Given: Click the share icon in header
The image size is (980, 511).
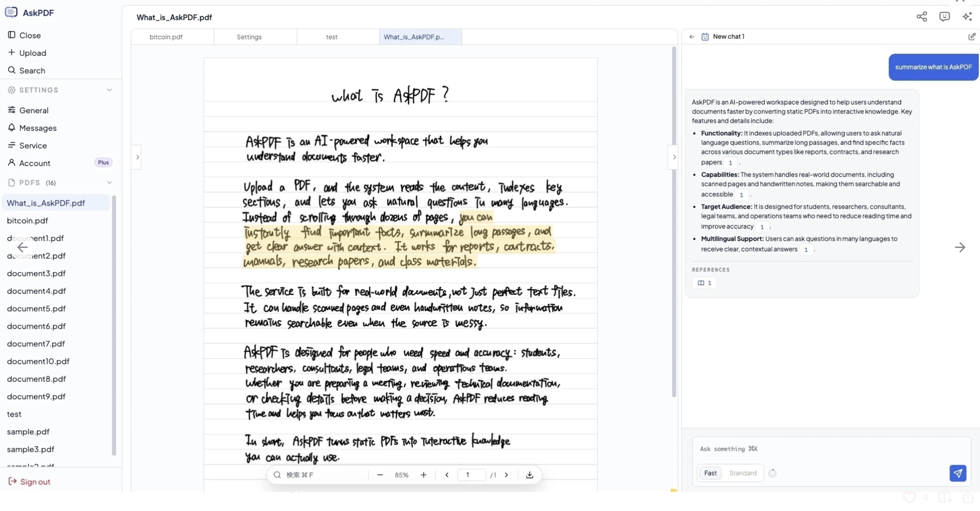Looking at the screenshot, I should 921,16.
